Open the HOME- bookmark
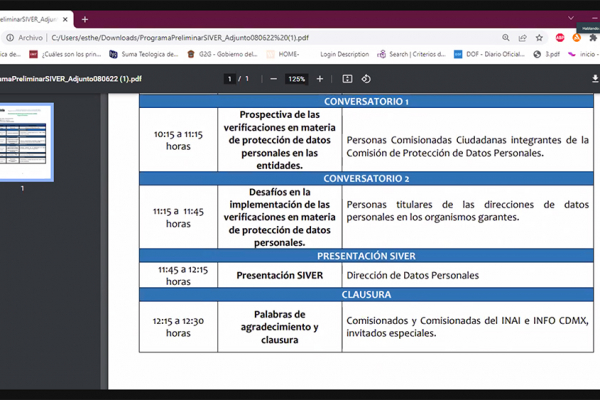600x400 pixels. 283,54
